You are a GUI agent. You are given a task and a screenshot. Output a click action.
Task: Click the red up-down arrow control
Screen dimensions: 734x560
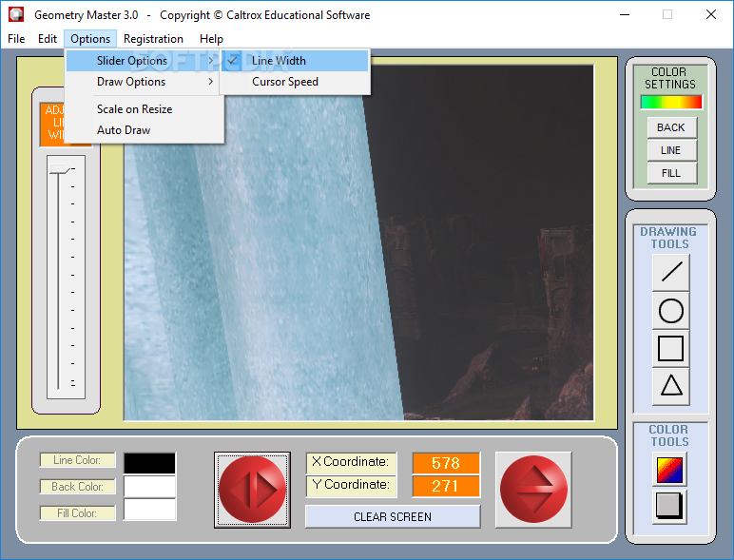[533, 490]
